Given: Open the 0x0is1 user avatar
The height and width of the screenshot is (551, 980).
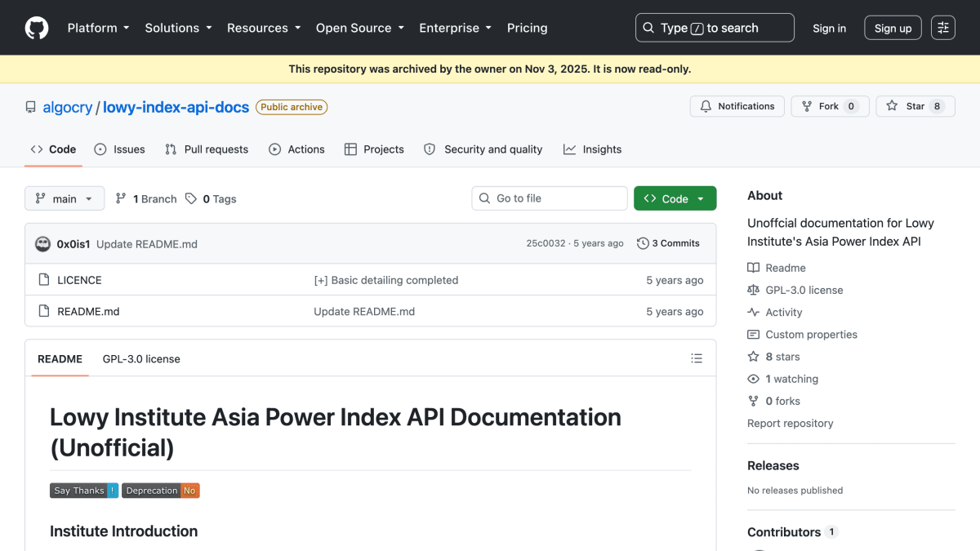Looking at the screenshot, I should click(x=42, y=243).
